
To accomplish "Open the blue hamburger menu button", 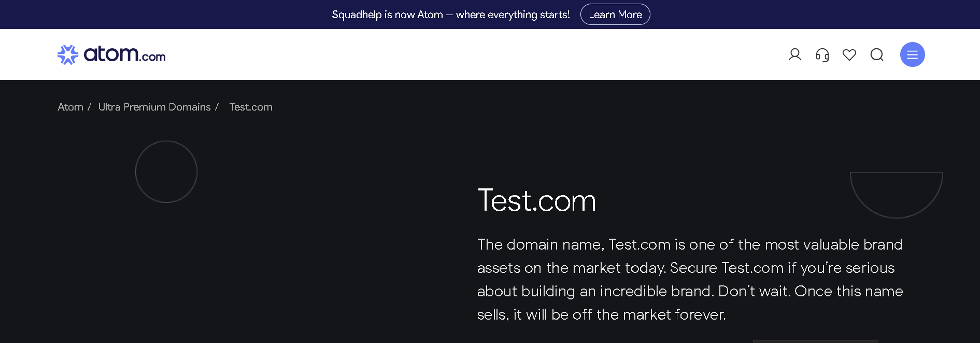I will pos(913,54).
